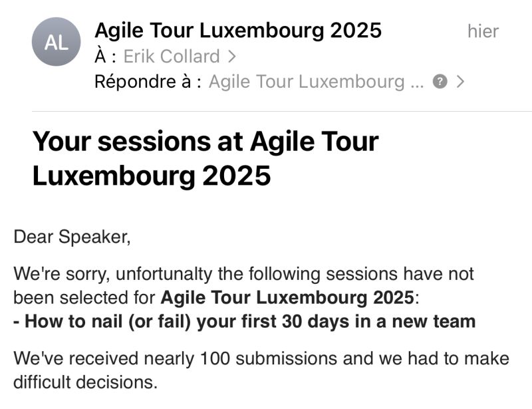Viewport: 532px width, 409px height.
Task: Click the question mark icon beside reply-to
Action: (438, 82)
